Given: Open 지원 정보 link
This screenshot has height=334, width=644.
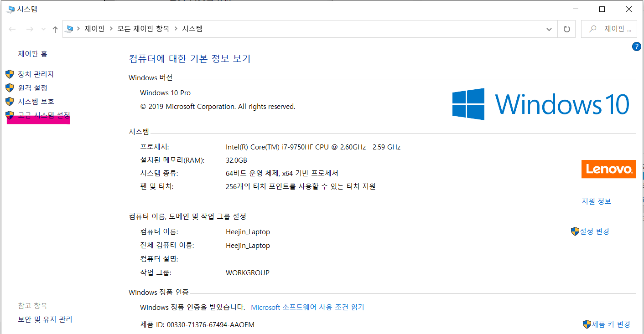Looking at the screenshot, I should click(x=596, y=201).
